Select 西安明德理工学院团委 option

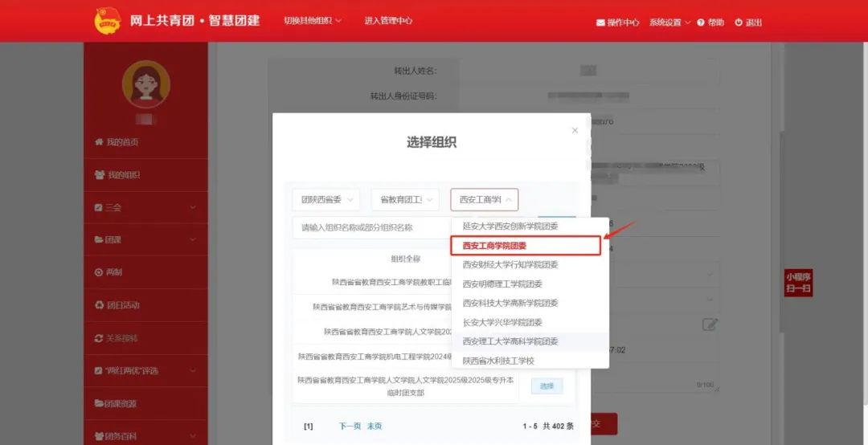(530, 284)
